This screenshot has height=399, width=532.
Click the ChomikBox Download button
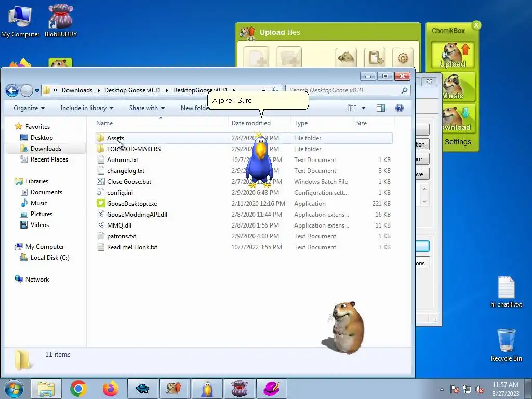pyautogui.click(x=458, y=118)
